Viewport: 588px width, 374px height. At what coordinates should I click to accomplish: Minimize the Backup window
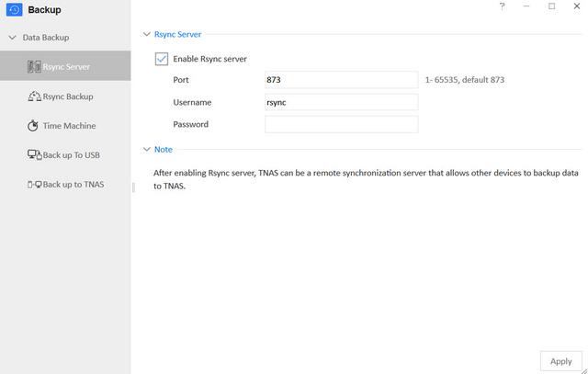526,6
